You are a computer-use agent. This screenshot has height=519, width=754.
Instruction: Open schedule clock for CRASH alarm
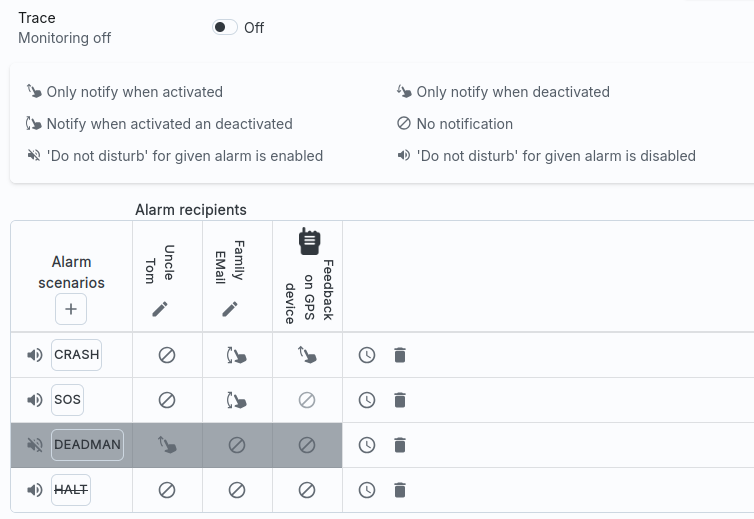pos(367,355)
